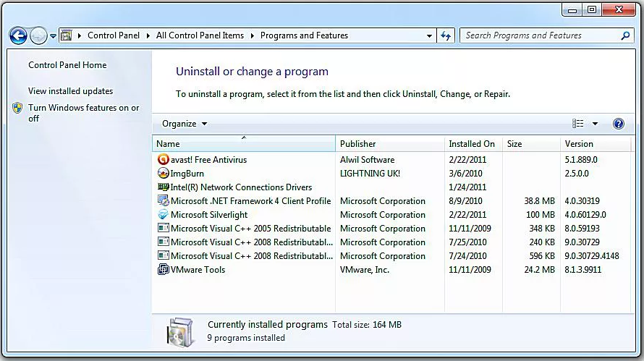Screen dimensions: 644x361
Task: Click the avast! Free Antivirus icon
Action: click(163, 159)
